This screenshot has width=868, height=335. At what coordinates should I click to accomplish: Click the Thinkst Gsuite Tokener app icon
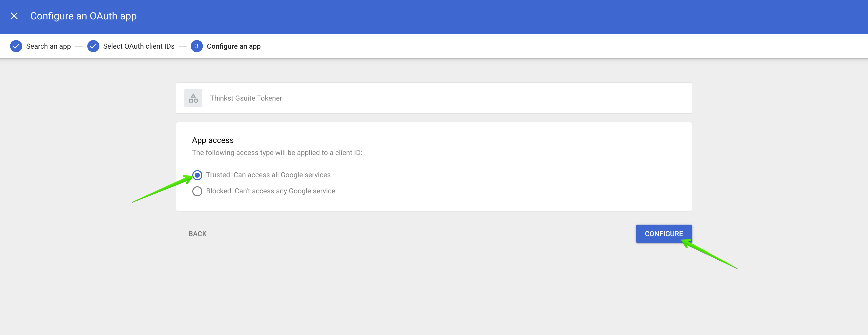pyautogui.click(x=193, y=98)
